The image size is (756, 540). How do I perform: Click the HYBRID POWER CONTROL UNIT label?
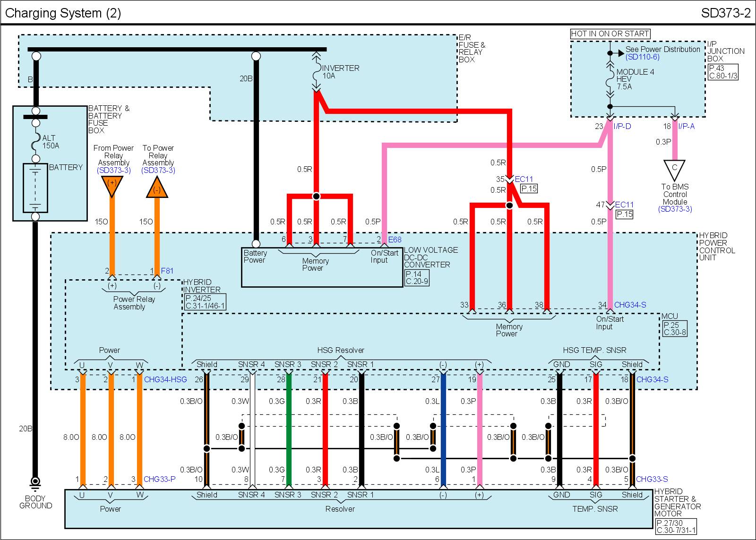[717, 247]
